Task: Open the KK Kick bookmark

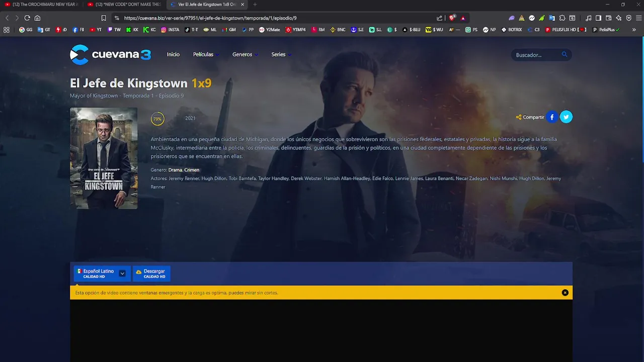Action: tap(132, 30)
